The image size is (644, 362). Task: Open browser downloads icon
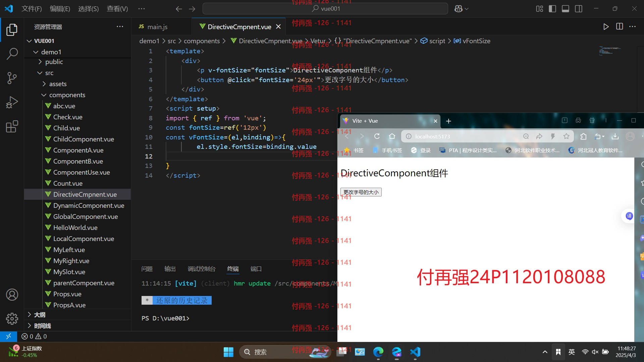[x=615, y=136]
